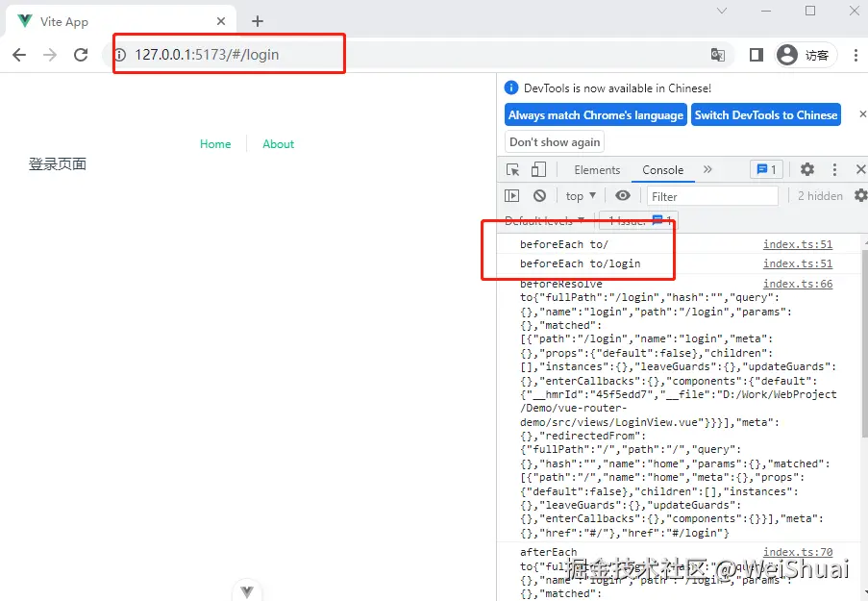Toggle the console sidebar icon

pyautogui.click(x=512, y=195)
